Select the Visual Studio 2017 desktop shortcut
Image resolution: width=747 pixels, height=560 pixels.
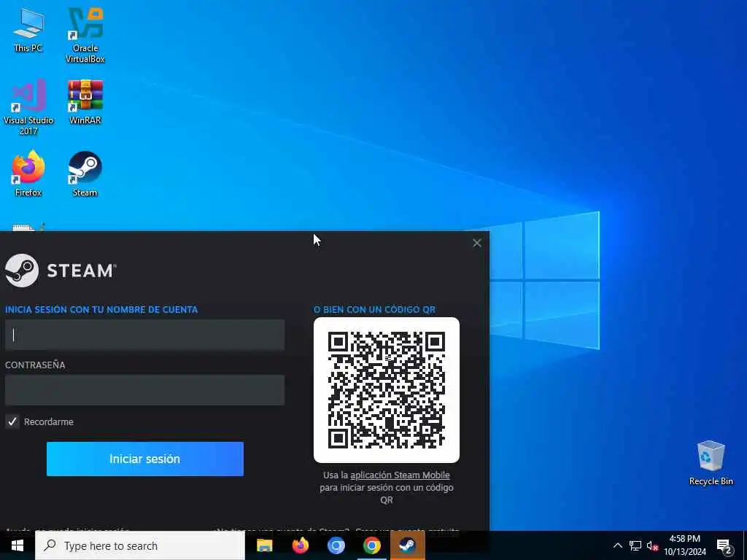[28, 108]
